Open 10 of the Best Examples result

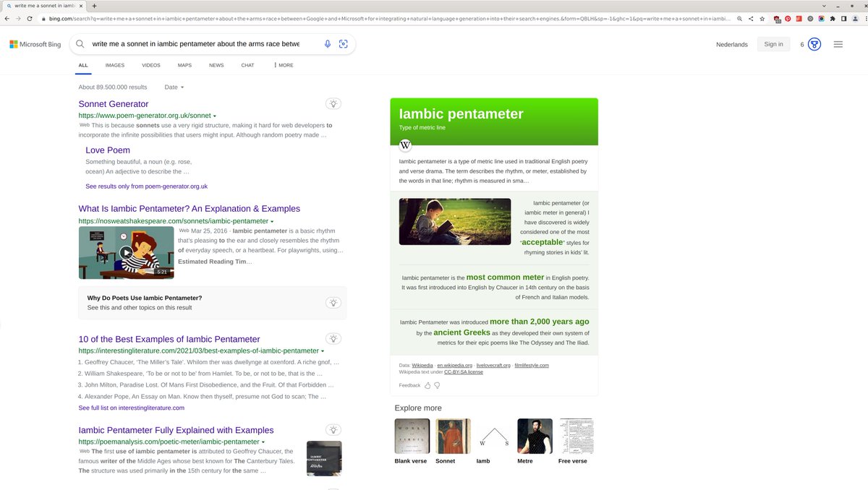pos(169,339)
